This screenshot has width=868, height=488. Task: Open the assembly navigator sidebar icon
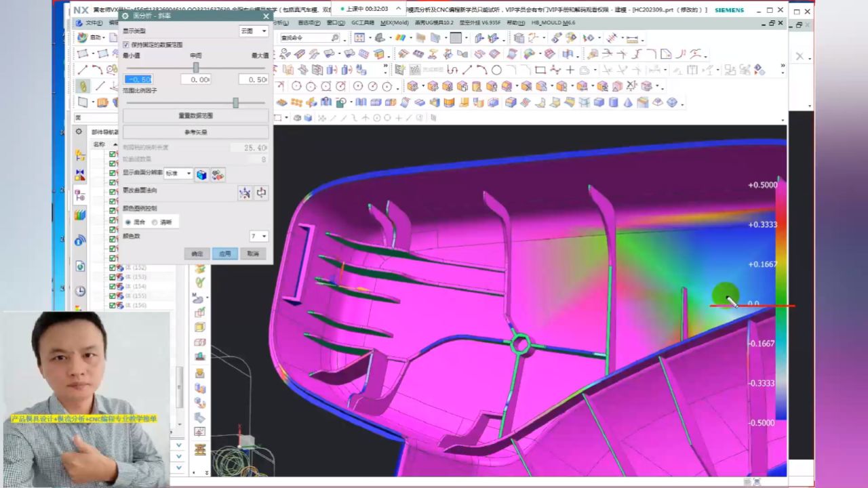tap(80, 156)
